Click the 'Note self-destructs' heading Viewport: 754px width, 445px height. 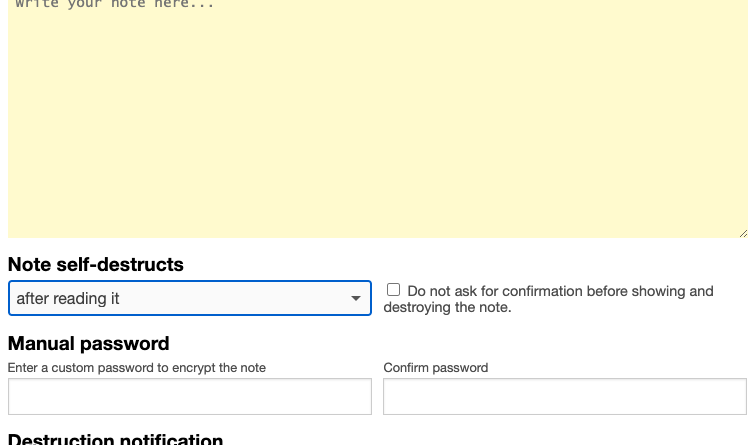point(96,265)
